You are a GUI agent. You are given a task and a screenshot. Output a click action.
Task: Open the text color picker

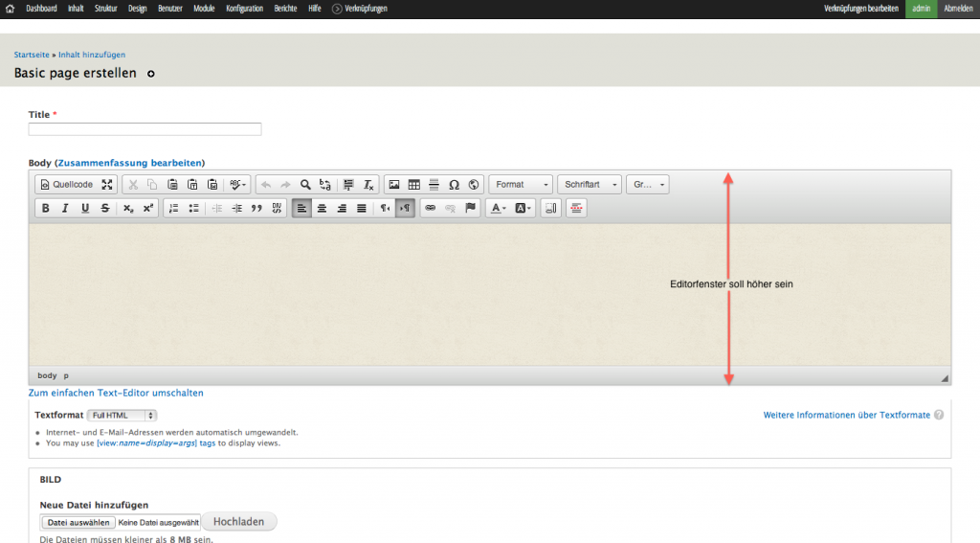click(498, 208)
